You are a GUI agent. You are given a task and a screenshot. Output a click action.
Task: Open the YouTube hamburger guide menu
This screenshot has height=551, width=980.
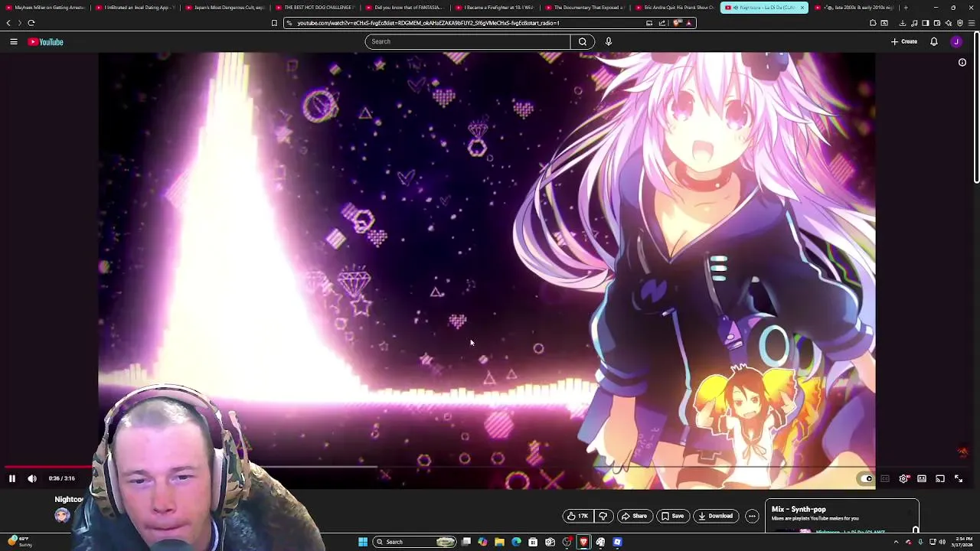[x=14, y=41]
